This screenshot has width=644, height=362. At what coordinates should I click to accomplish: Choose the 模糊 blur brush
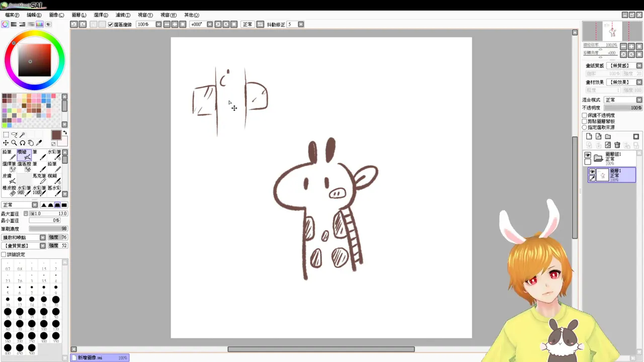(x=54, y=179)
